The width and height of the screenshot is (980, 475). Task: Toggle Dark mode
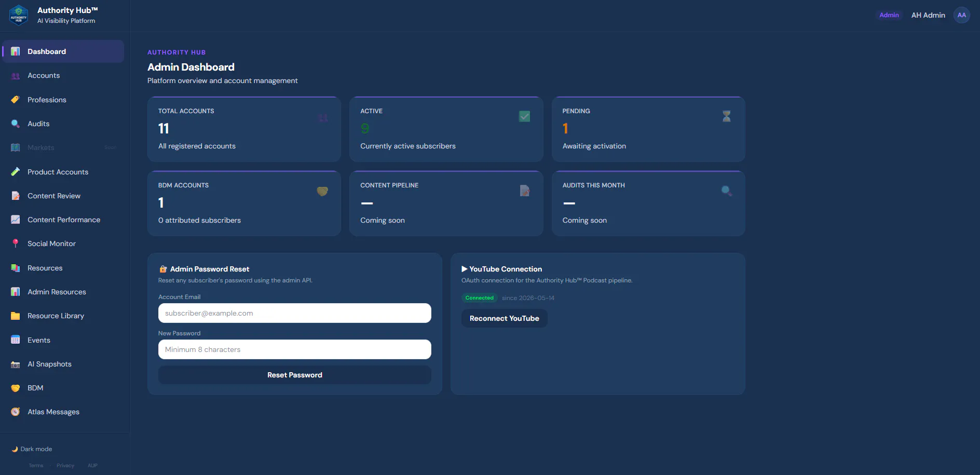[32, 449]
